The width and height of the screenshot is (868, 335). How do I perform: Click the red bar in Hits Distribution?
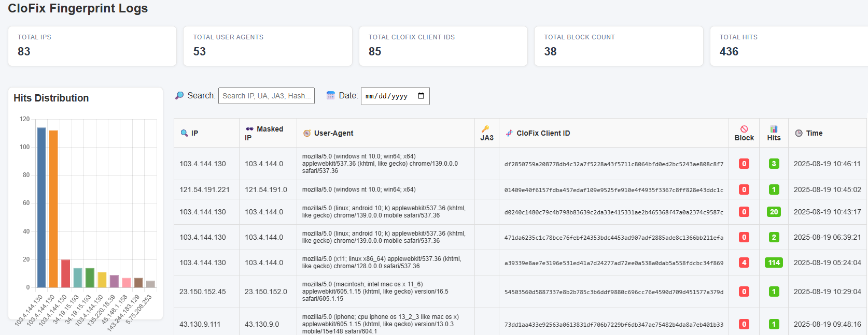(65, 273)
